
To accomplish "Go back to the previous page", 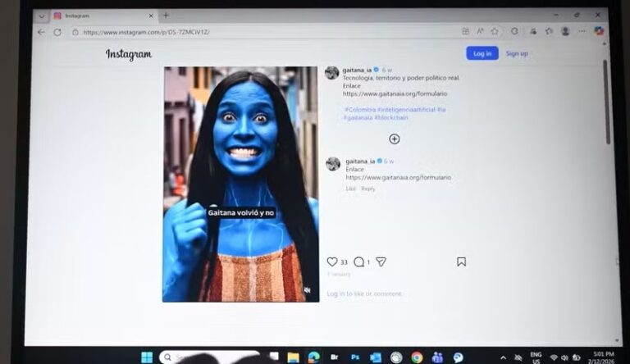I will pos(41,32).
